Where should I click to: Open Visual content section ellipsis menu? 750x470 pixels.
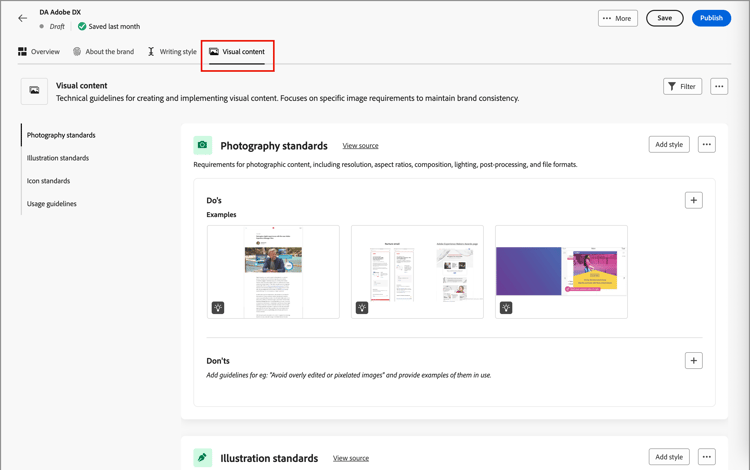click(719, 87)
